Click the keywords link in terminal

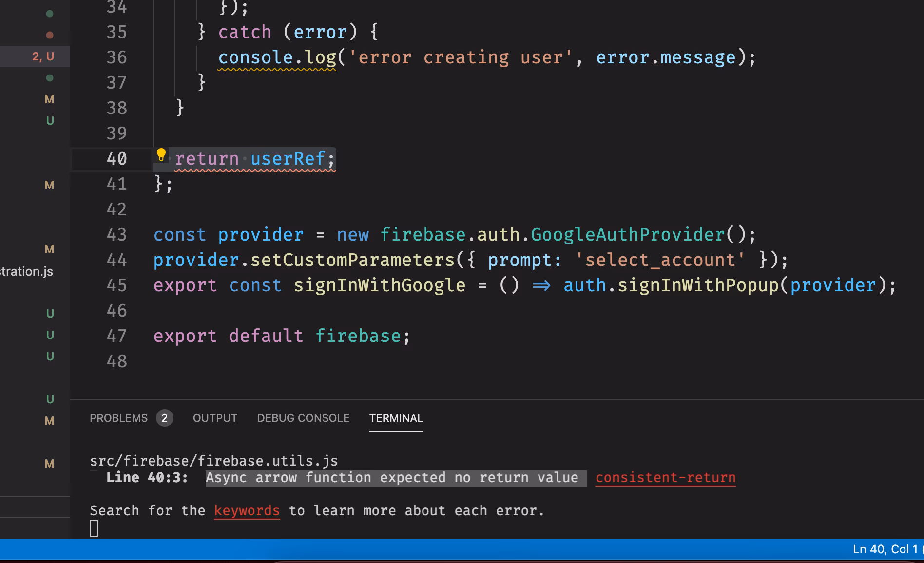point(247,511)
